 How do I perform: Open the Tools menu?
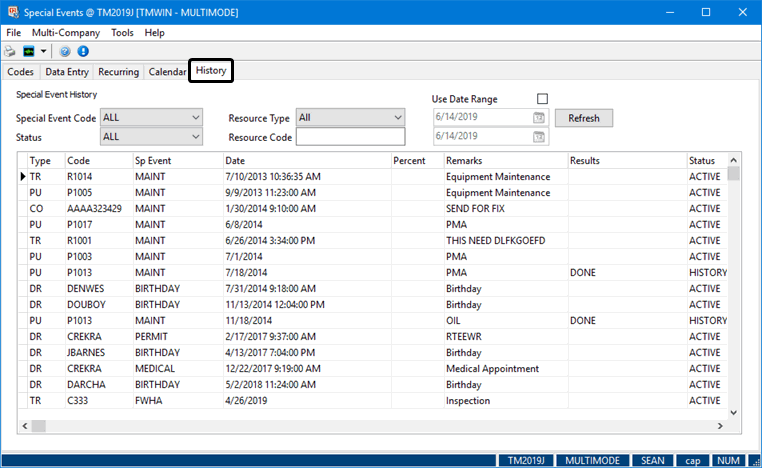click(122, 32)
